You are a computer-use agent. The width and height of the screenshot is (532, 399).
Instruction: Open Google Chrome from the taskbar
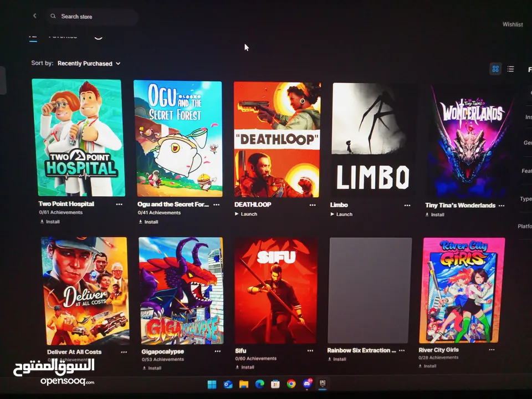[291, 383]
